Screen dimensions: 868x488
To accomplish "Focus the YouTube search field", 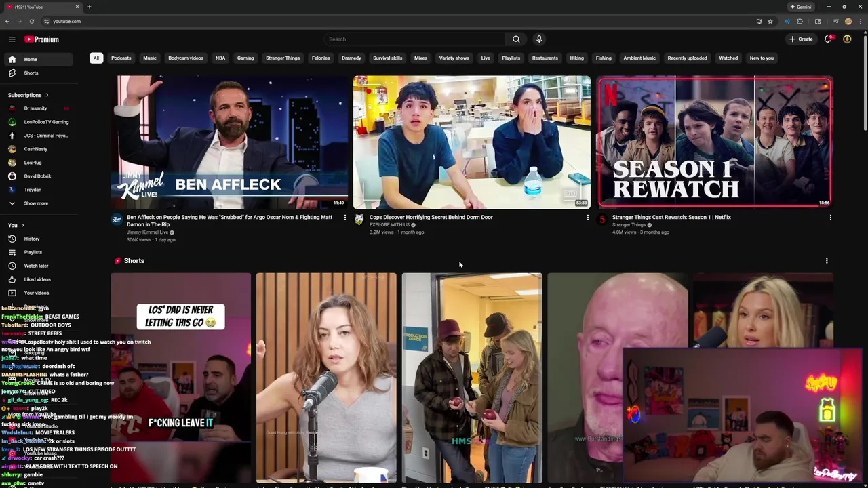I will (415, 39).
